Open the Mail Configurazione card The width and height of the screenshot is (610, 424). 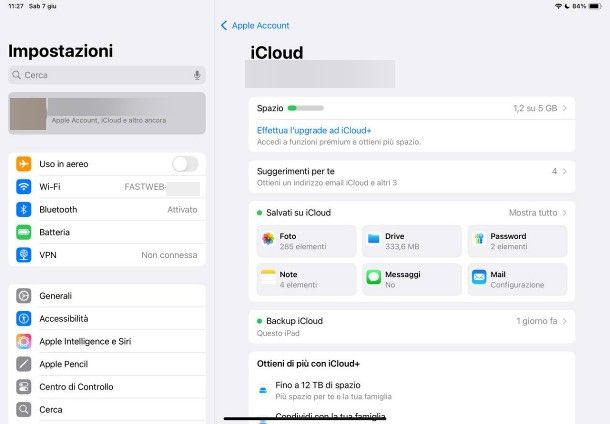click(517, 279)
